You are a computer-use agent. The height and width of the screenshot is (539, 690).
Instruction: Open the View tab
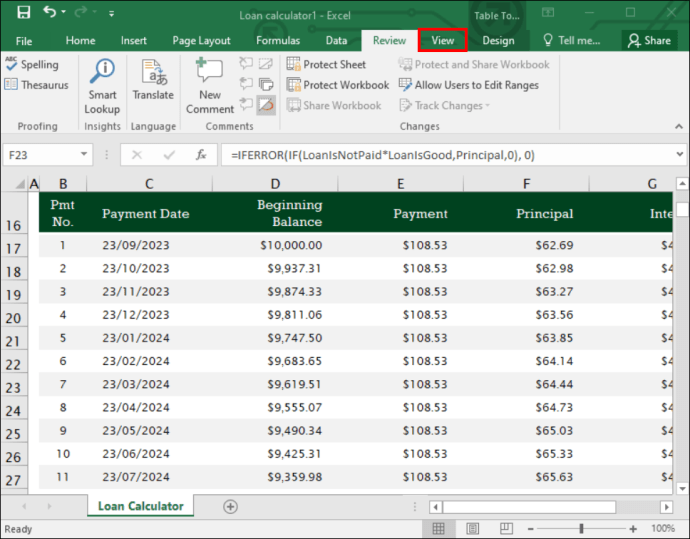point(443,40)
